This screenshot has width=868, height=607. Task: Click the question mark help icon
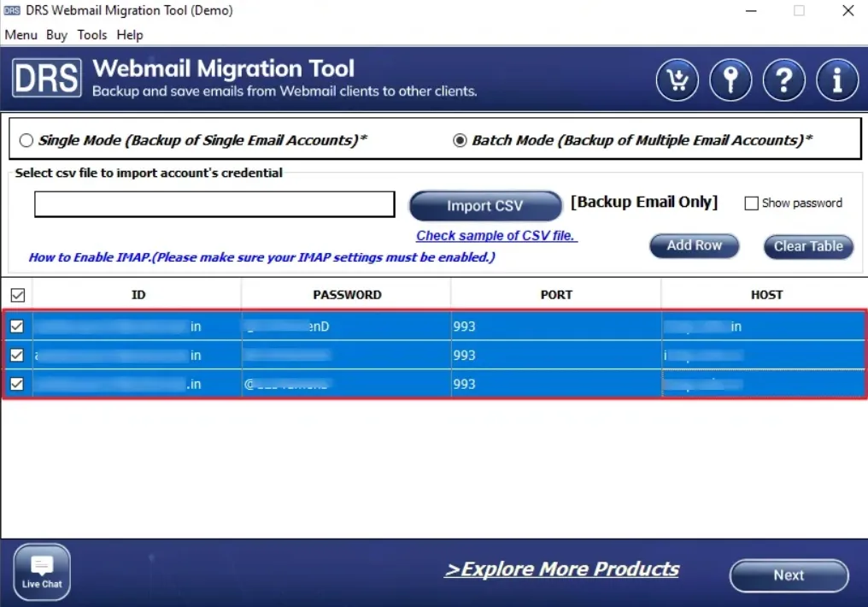click(783, 80)
